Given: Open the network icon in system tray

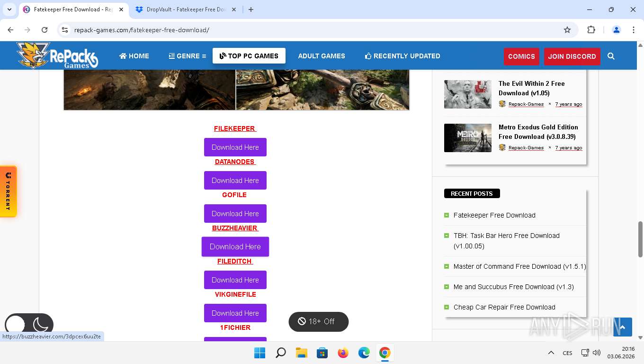Looking at the screenshot, I should point(585,353).
